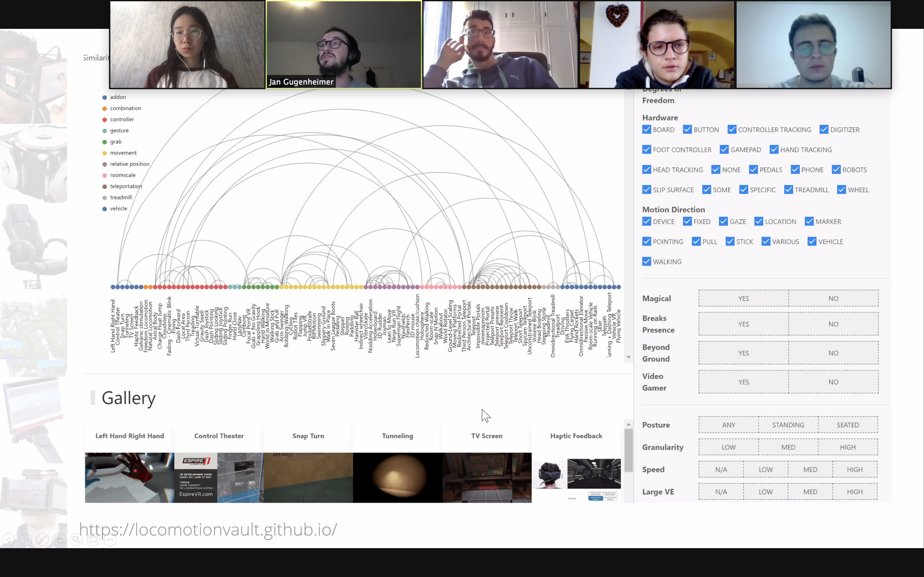
Task: Select NO for Breaks Presence filter
Action: click(x=833, y=324)
